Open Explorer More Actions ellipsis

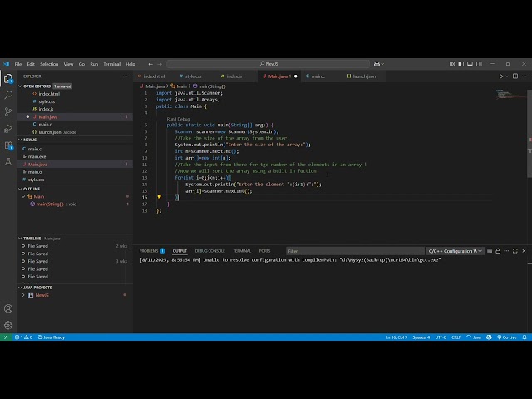tap(125, 76)
